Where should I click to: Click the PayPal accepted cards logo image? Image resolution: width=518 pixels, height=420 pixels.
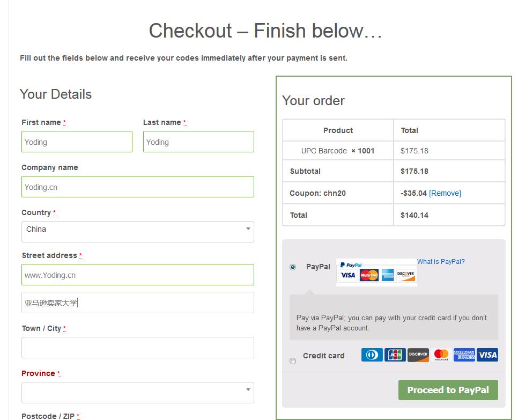[x=376, y=271]
